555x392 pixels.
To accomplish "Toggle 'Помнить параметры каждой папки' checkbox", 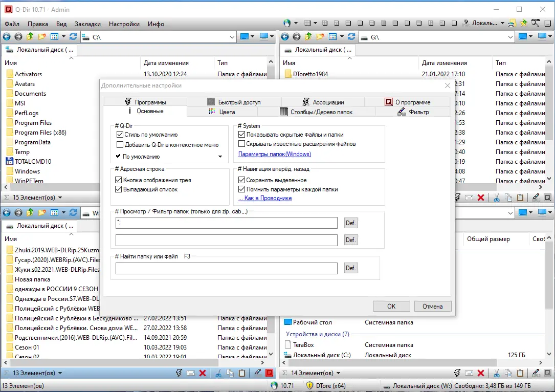I will coord(242,189).
